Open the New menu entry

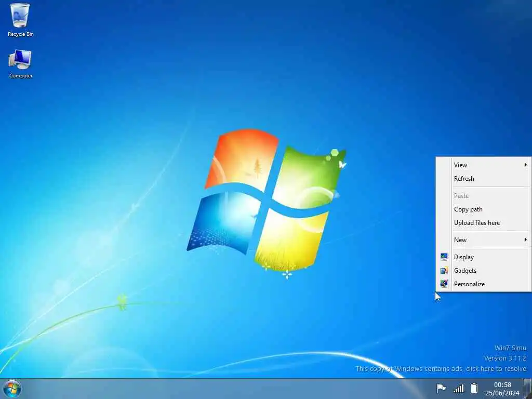pyautogui.click(x=484, y=240)
